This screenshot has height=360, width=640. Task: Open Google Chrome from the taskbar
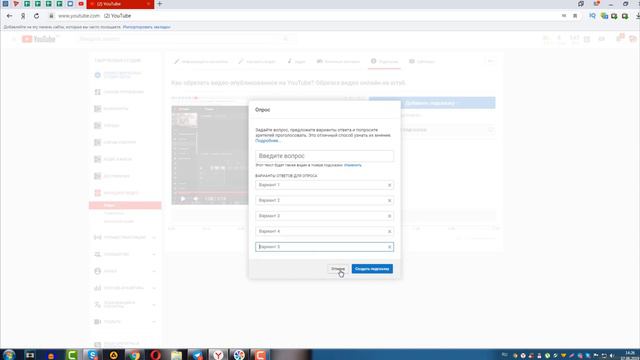pos(134,355)
